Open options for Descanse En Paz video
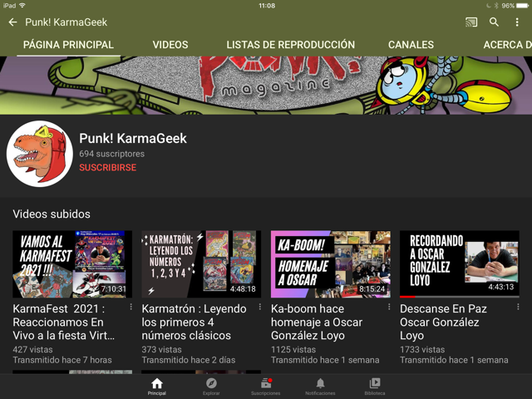The height and width of the screenshot is (399, 532). coord(518,307)
